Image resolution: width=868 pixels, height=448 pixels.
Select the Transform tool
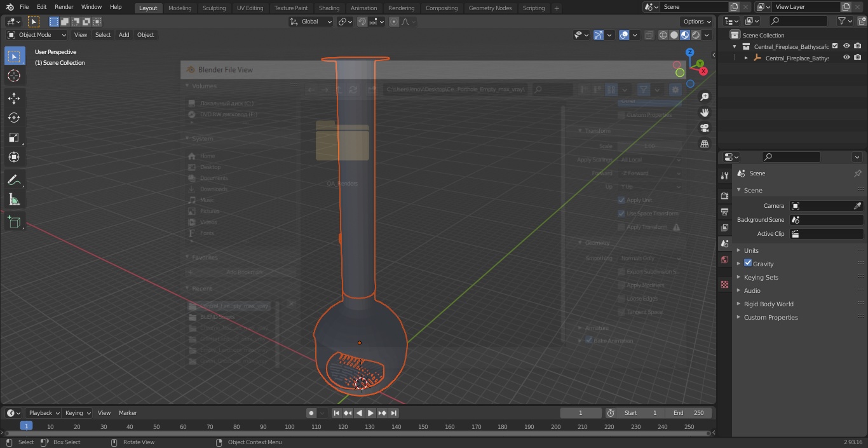pos(14,157)
